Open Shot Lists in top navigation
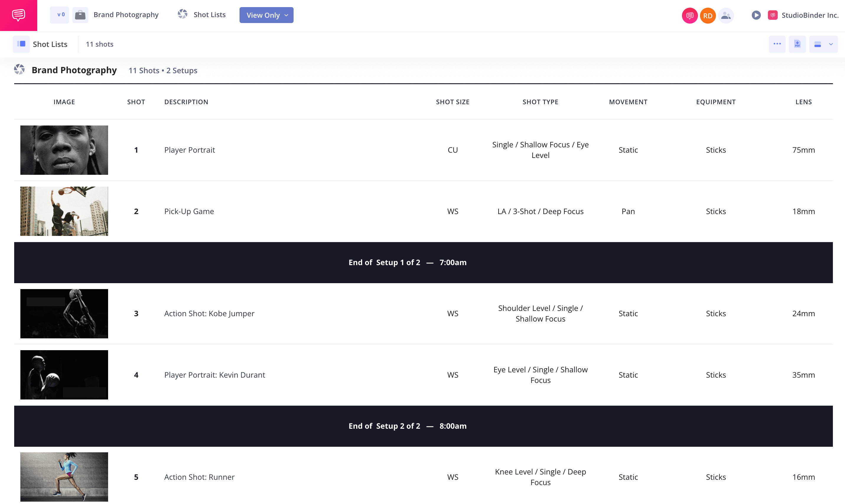The width and height of the screenshot is (845, 504). [x=209, y=14]
